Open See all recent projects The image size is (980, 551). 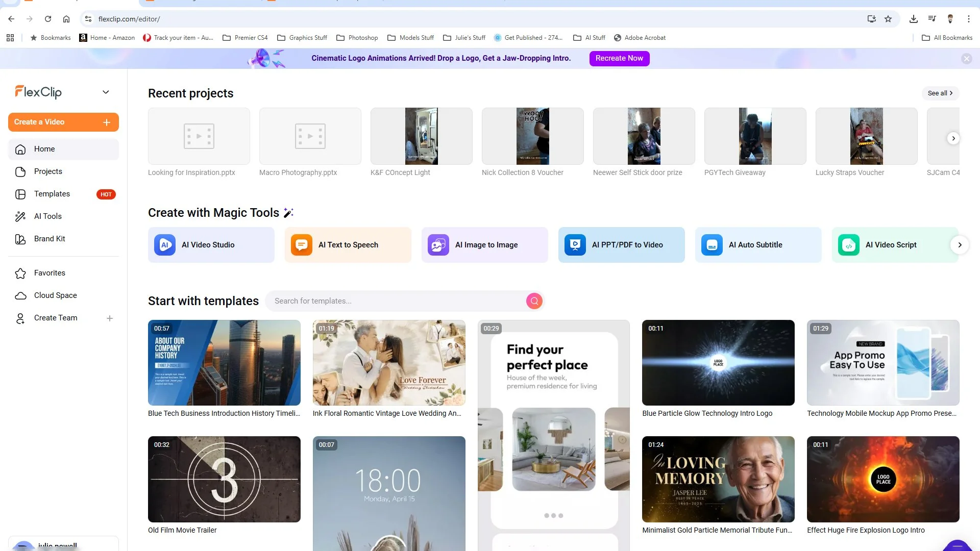(x=939, y=93)
